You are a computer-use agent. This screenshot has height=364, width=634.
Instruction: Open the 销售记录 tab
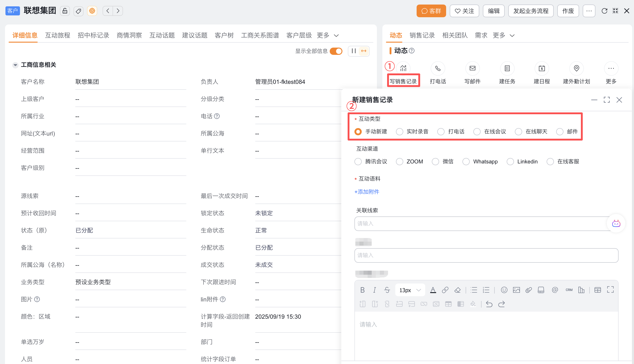[x=422, y=36]
